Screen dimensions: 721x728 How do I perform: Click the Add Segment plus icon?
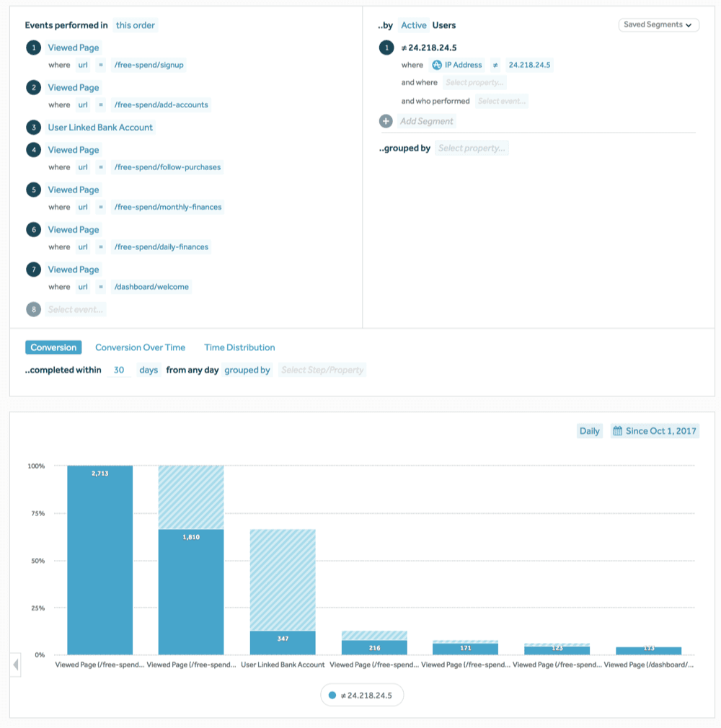point(386,120)
